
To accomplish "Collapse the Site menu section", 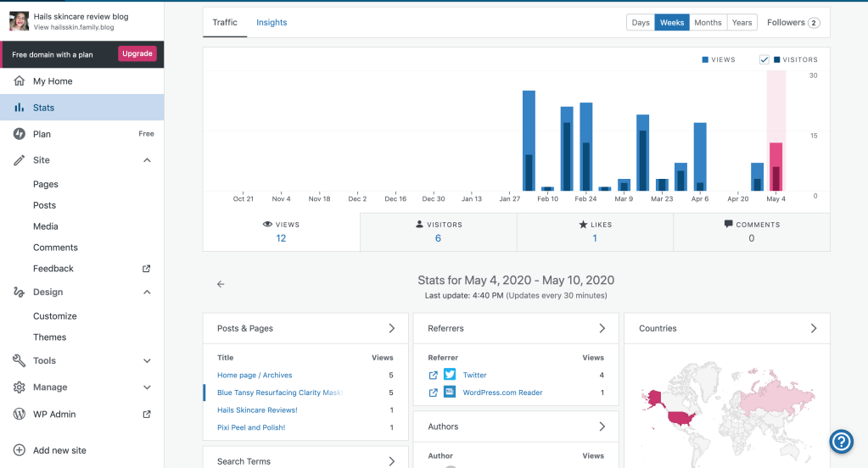I will pos(147,160).
